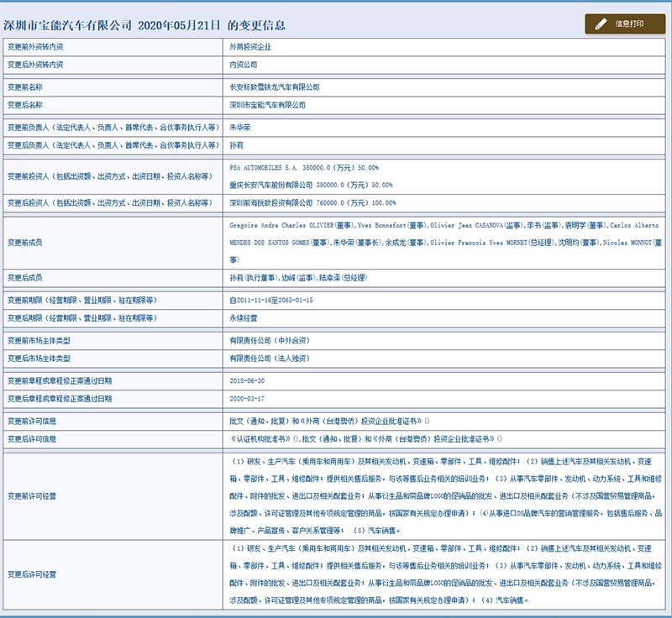The height and width of the screenshot is (618, 672).
Task: Select value starting 《认证机构批准书》
Action: pos(366,439)
